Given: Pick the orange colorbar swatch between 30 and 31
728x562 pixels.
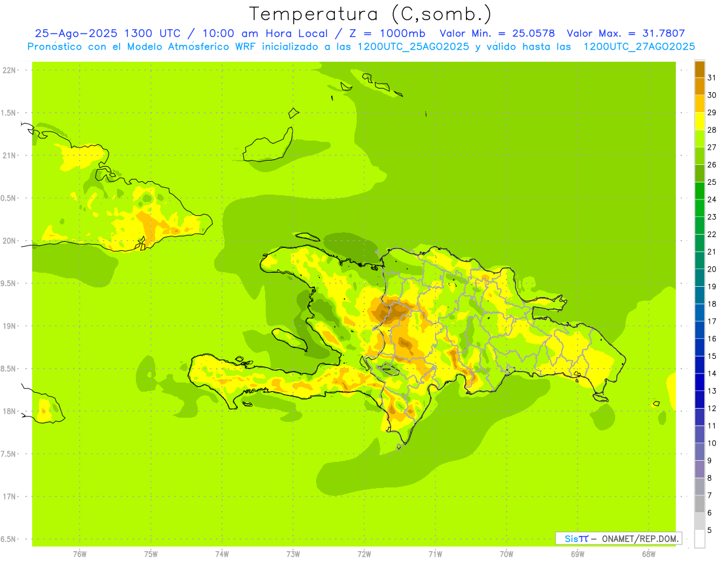Looking at the screenshot, I should 699,87.
